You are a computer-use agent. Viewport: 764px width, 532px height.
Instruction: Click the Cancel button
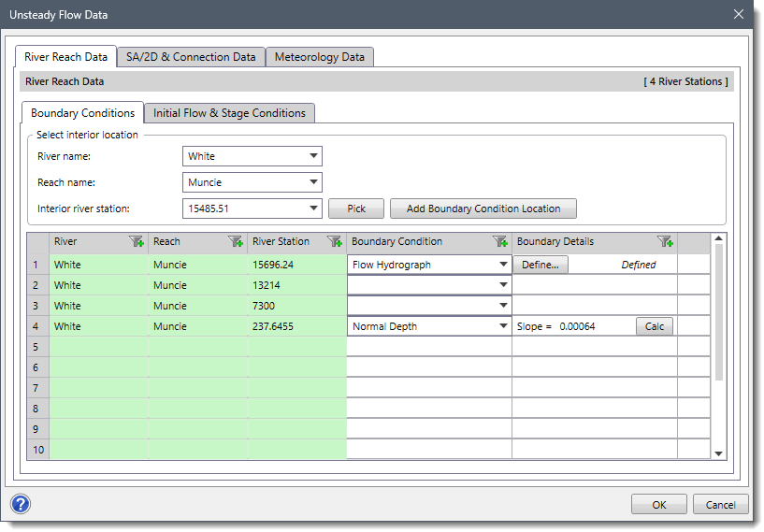721,505
